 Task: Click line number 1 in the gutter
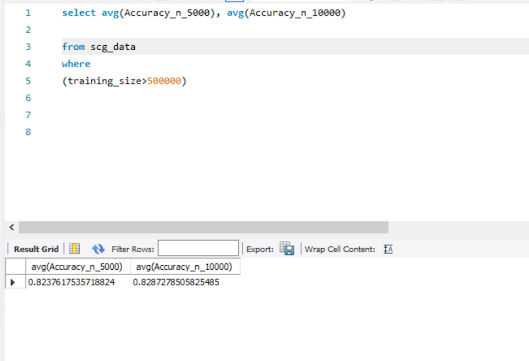28,13
